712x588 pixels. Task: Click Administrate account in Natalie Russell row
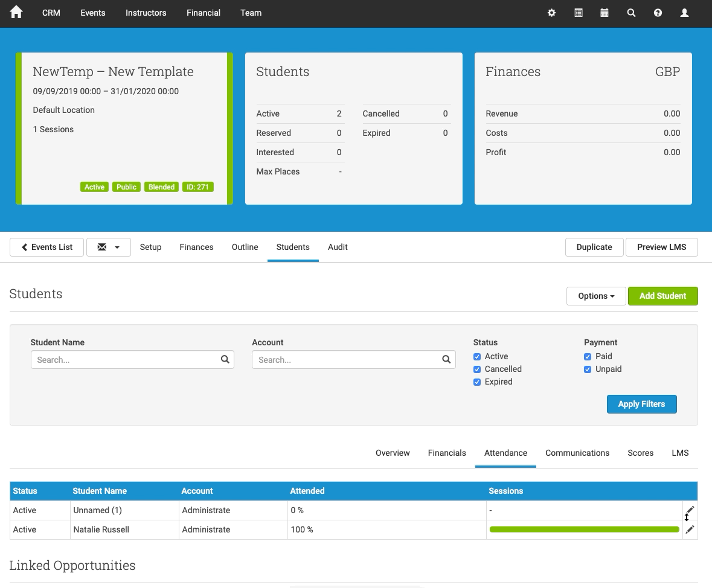click(206, 529)
